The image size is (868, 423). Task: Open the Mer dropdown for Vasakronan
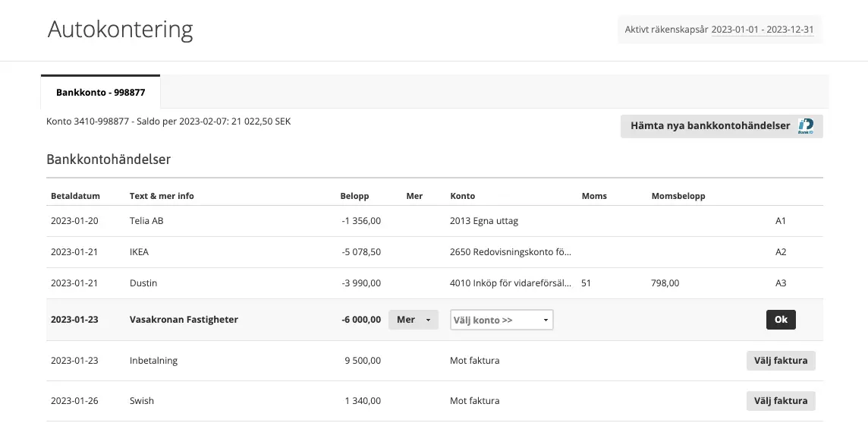(413, 320)
